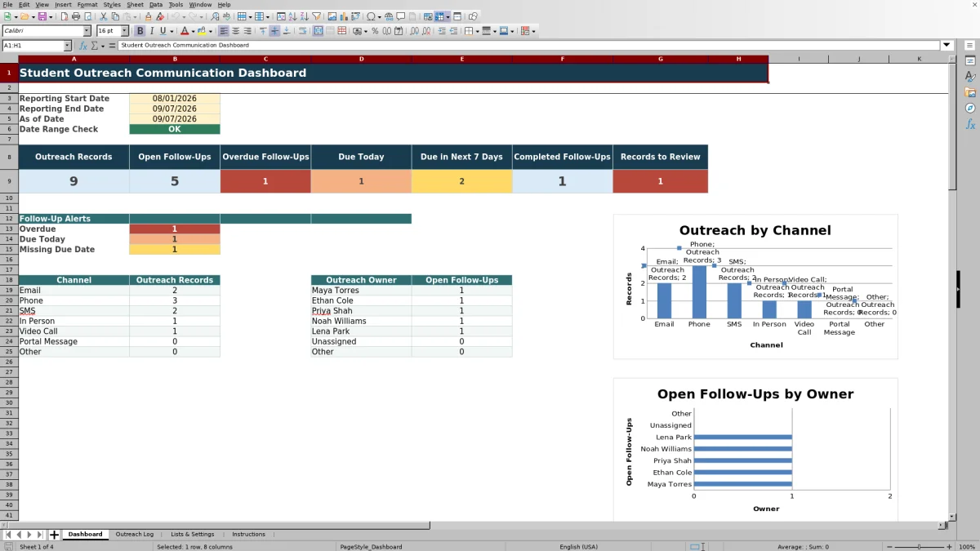Viewport: 980px width, 551px height.
Task: Click the add new sheet plus icon
Action: tap(54, 535)
